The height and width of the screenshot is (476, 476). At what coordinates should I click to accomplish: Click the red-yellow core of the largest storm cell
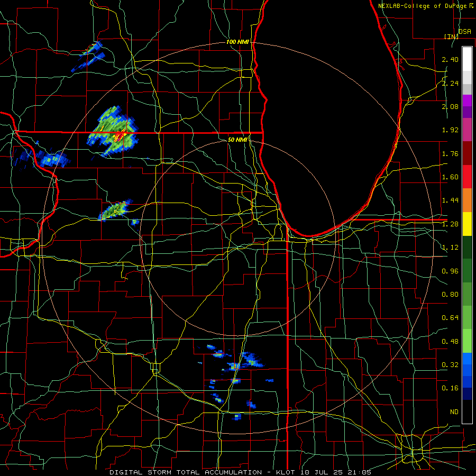coord(120,135)
